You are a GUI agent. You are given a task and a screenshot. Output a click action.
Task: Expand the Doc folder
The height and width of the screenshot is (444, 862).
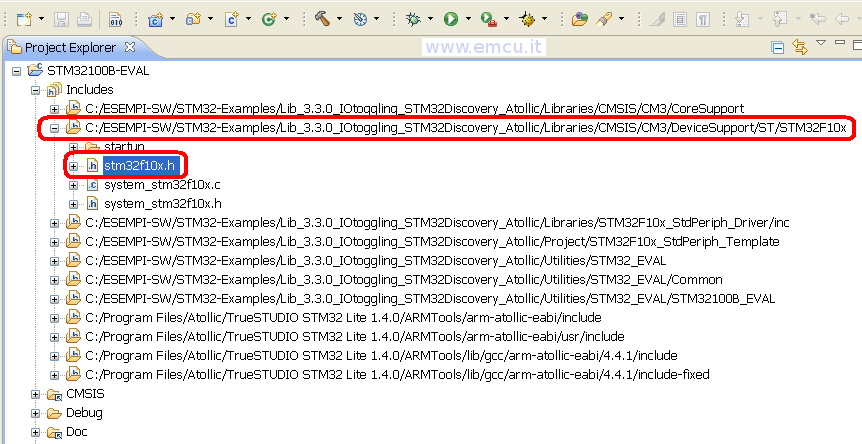pos(36,432)
